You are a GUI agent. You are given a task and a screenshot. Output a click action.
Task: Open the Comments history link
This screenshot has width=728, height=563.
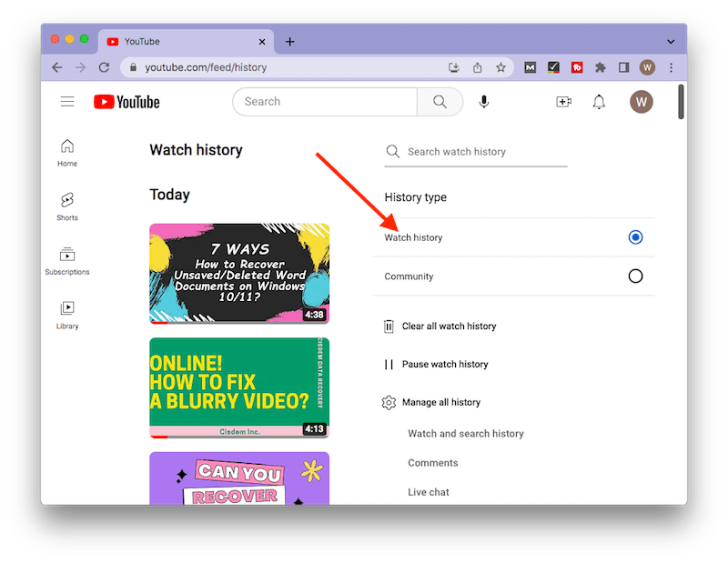pos(433,463)
